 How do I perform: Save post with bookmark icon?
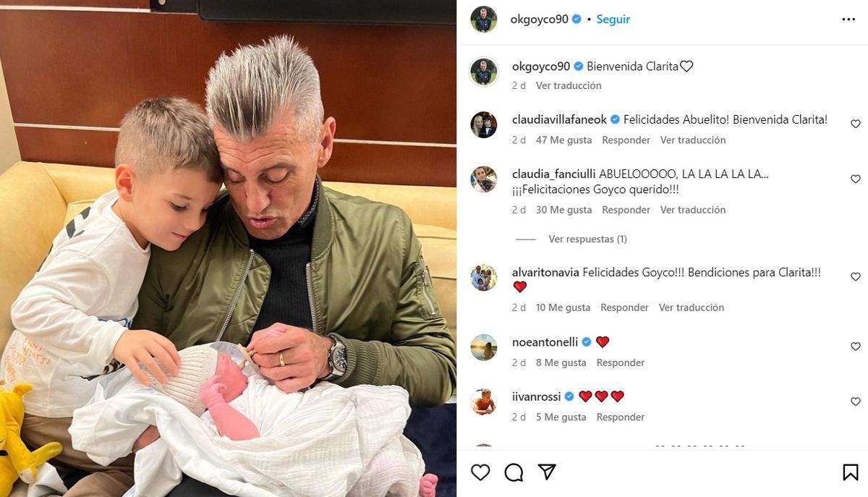851,472
